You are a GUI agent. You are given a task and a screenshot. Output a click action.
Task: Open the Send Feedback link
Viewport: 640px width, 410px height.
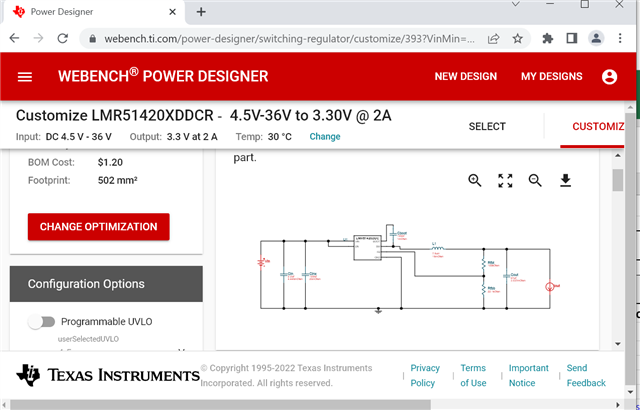point(586,375)
